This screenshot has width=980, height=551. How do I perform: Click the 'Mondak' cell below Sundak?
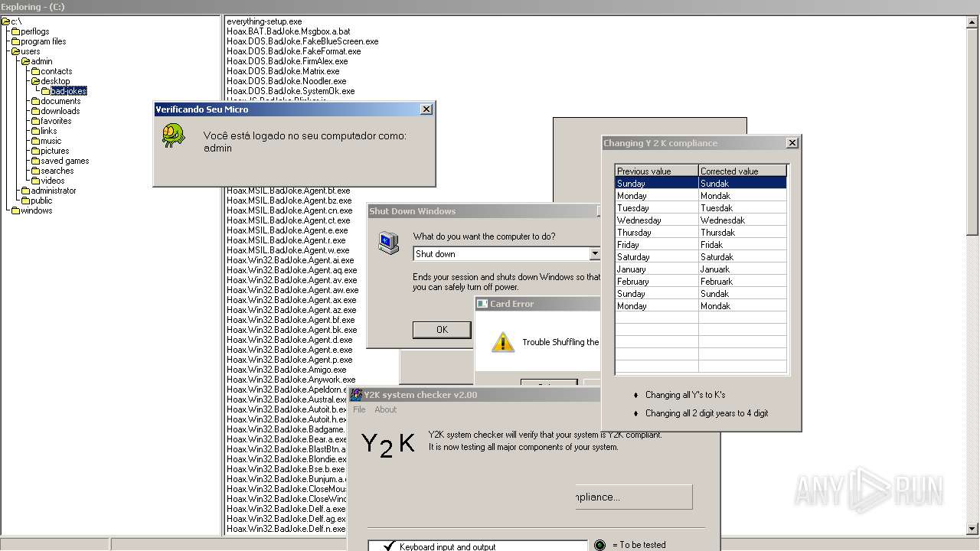tap(743, 196)
